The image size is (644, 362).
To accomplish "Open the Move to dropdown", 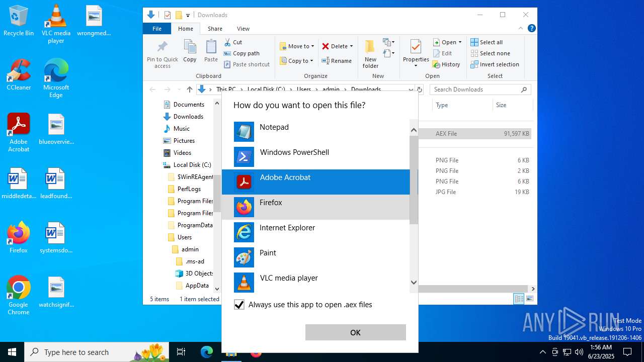I will coord(297,46).
